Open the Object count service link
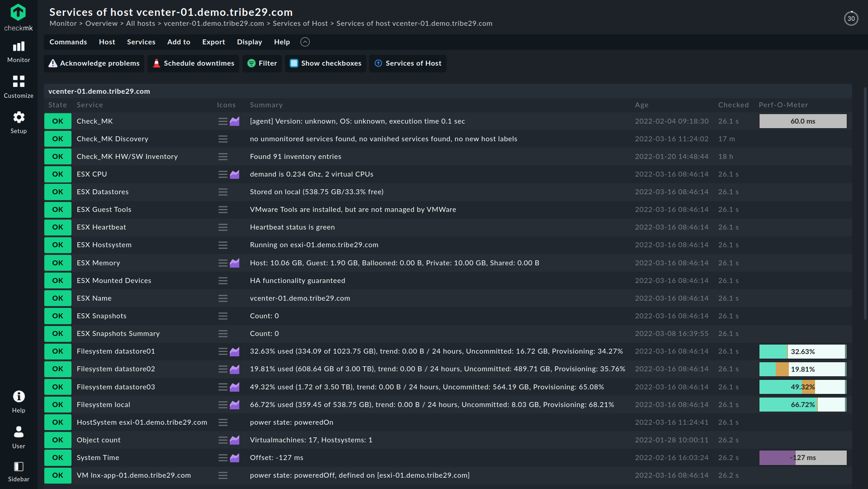 pyautogui.click(x=99, y=440)
